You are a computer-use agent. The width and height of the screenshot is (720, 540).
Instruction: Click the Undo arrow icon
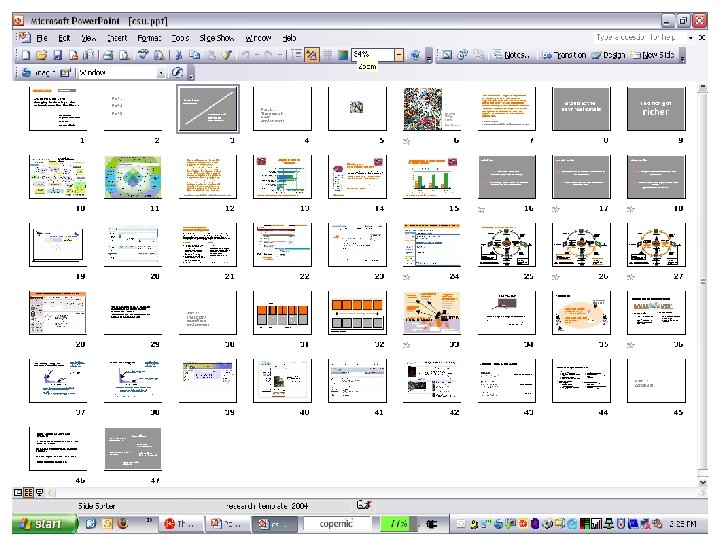click(246, 55)
